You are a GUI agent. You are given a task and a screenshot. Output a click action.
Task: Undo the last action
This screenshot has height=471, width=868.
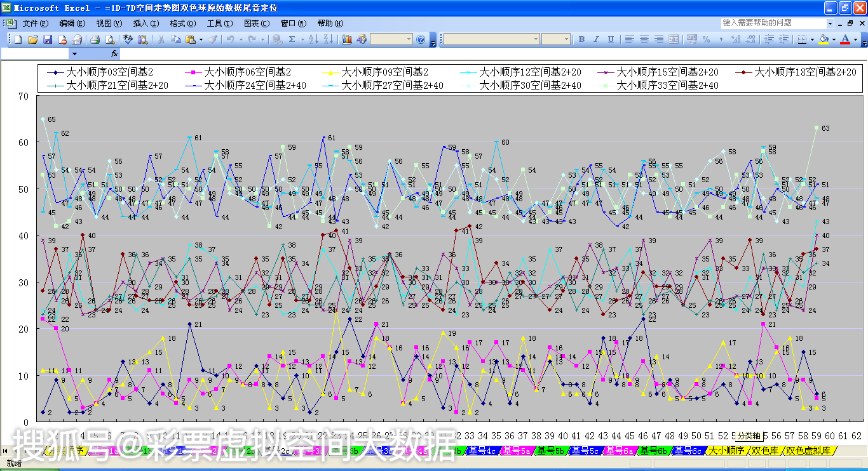(230, 39)
